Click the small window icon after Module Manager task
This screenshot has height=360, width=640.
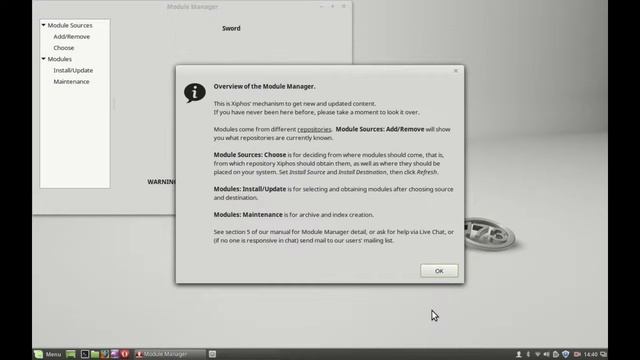click(212, 354)
